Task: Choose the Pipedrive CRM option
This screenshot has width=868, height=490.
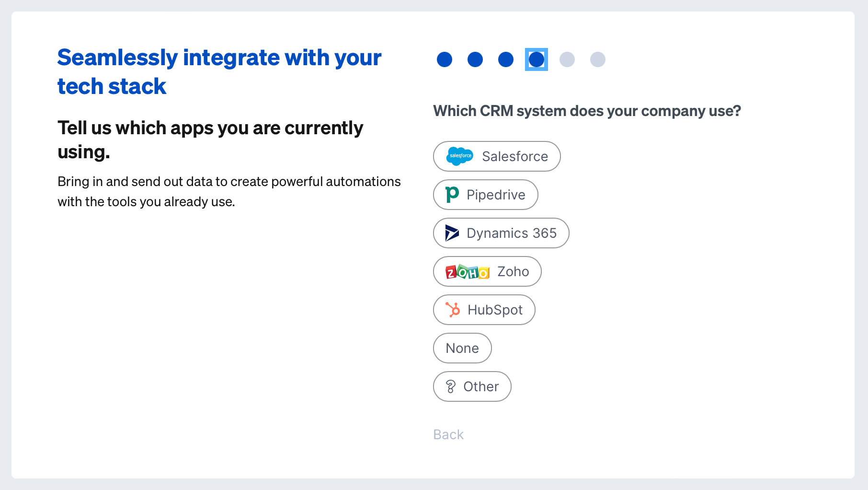Action: [x=486, y=195]
